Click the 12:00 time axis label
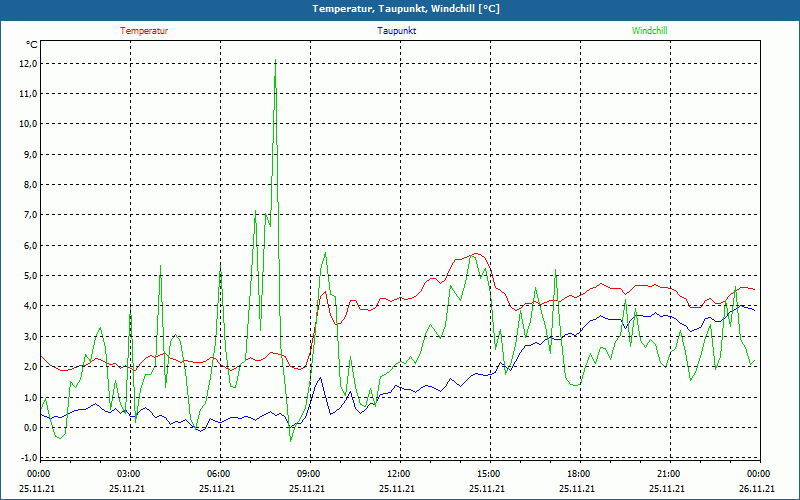This screenshot has height=500, width=800. coord(397,474)
